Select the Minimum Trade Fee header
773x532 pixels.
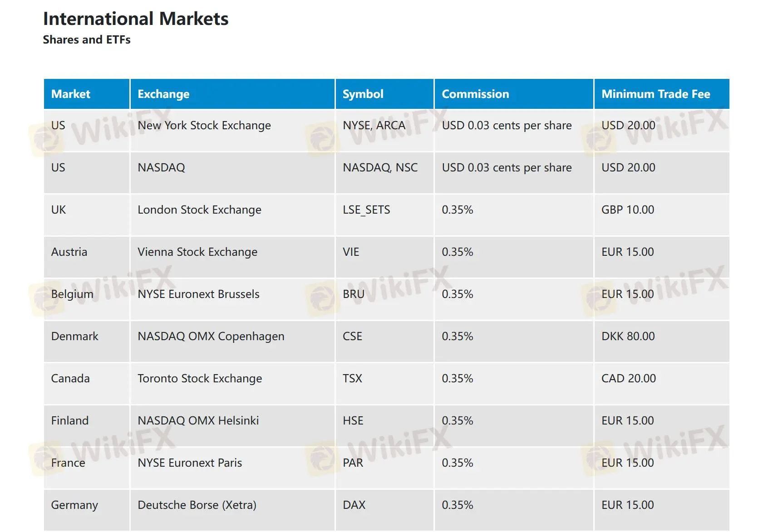click(655, 94)
